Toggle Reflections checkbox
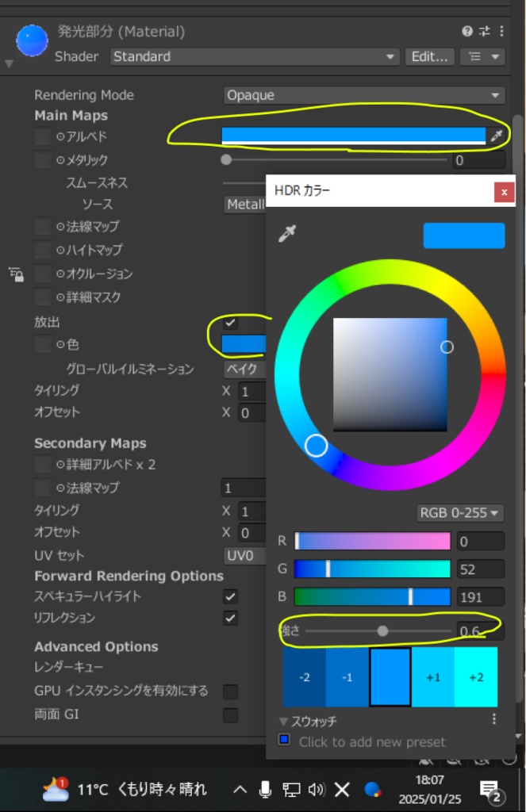The width and height of the screenshot is (526, 812). click(231, 619)
